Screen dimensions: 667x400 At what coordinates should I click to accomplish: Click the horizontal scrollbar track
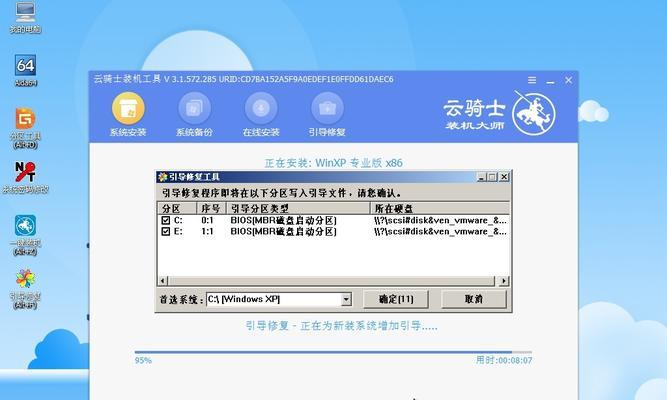click(x=332, y=281)
